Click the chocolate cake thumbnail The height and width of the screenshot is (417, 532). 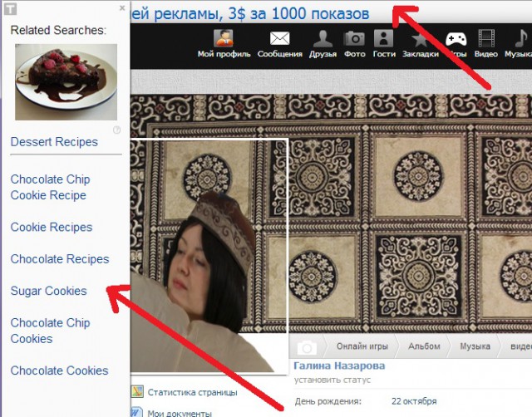[66, 82]
